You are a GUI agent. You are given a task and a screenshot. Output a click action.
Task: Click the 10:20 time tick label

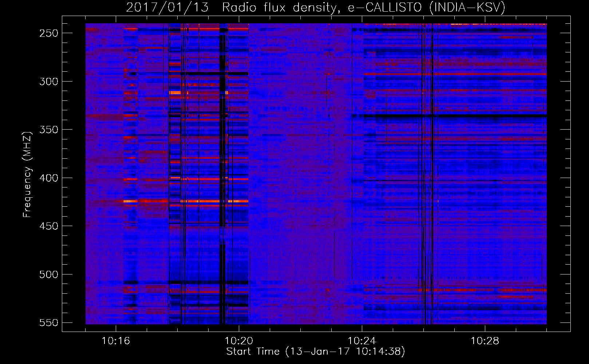(239, 341)
